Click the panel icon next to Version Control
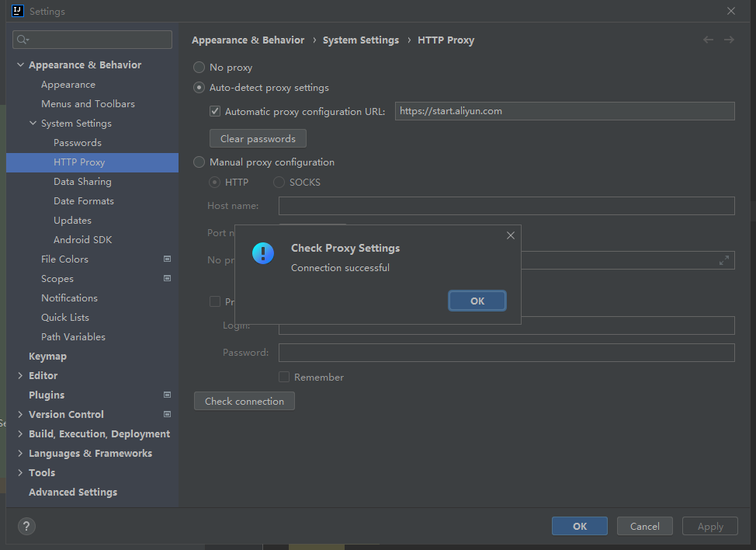The width and height of the screenshot is (756, 550). coord(167,414)
